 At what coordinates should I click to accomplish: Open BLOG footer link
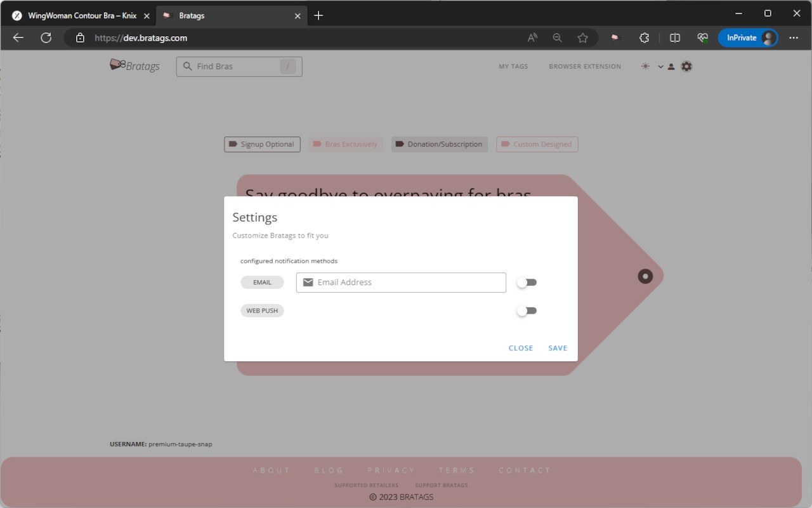tap(329, 471)
